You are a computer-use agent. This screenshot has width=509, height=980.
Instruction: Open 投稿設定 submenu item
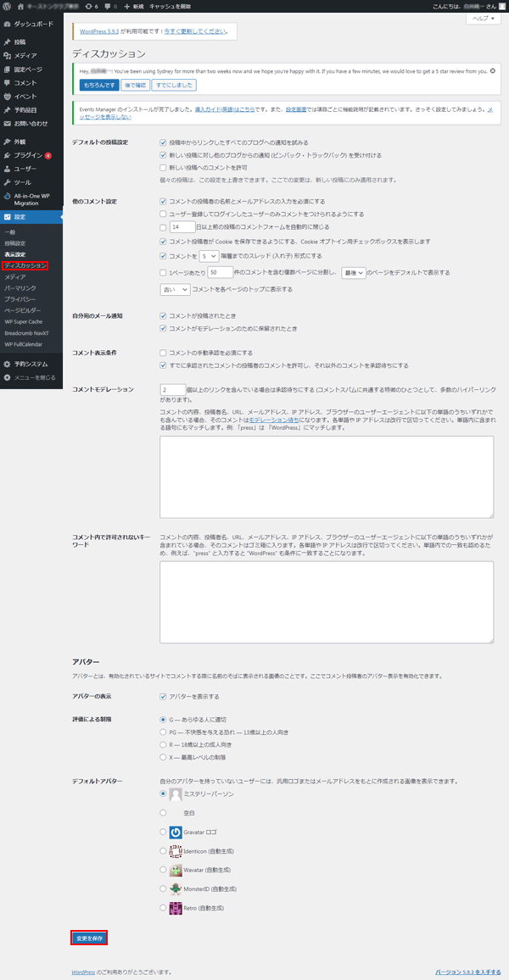pyautogui.click(x=15, y=243)
